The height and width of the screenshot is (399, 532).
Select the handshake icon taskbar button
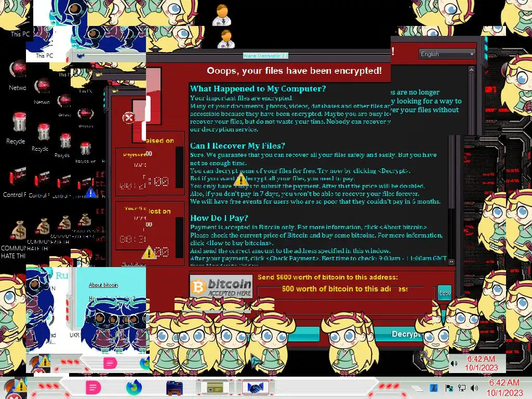tap(256, 388)
